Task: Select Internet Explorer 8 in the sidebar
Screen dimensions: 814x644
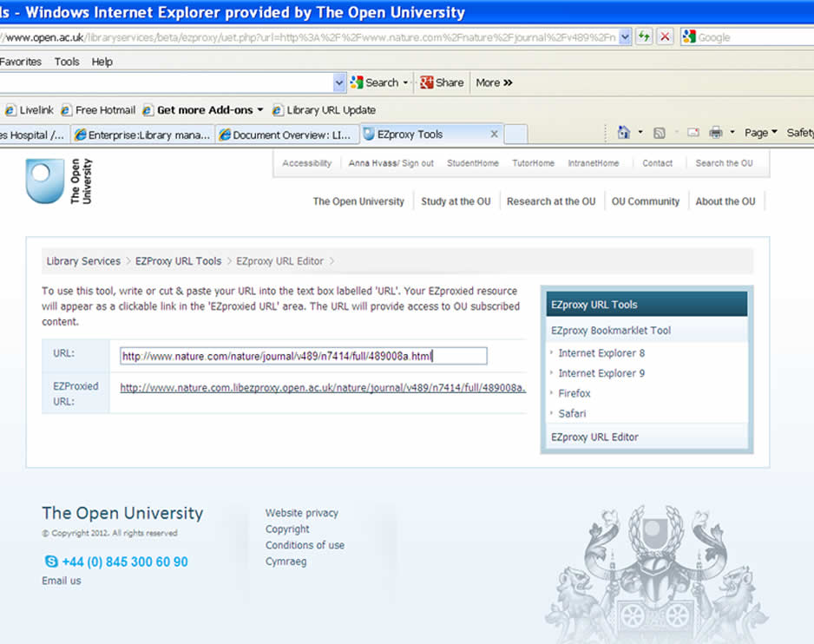Action: click(x=601, y=353)
